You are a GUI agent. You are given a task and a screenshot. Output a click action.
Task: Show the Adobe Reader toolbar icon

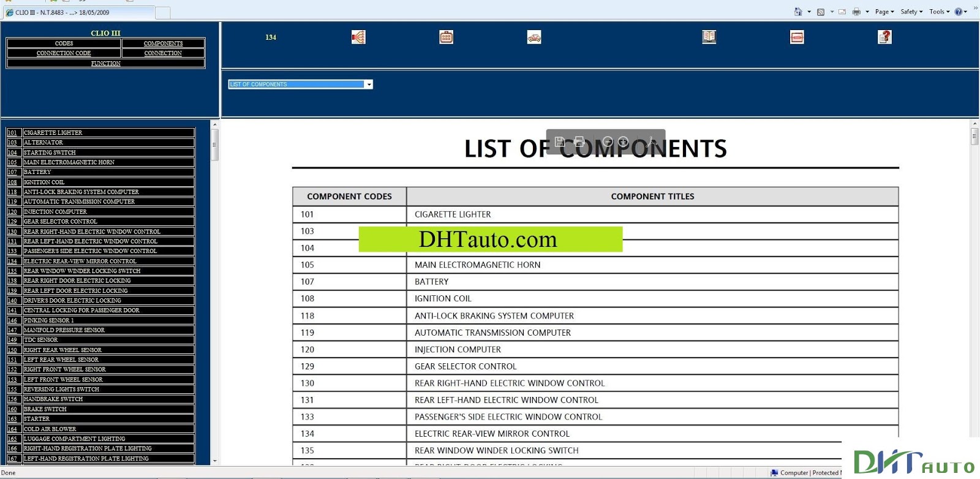click(x=652, y=141)
